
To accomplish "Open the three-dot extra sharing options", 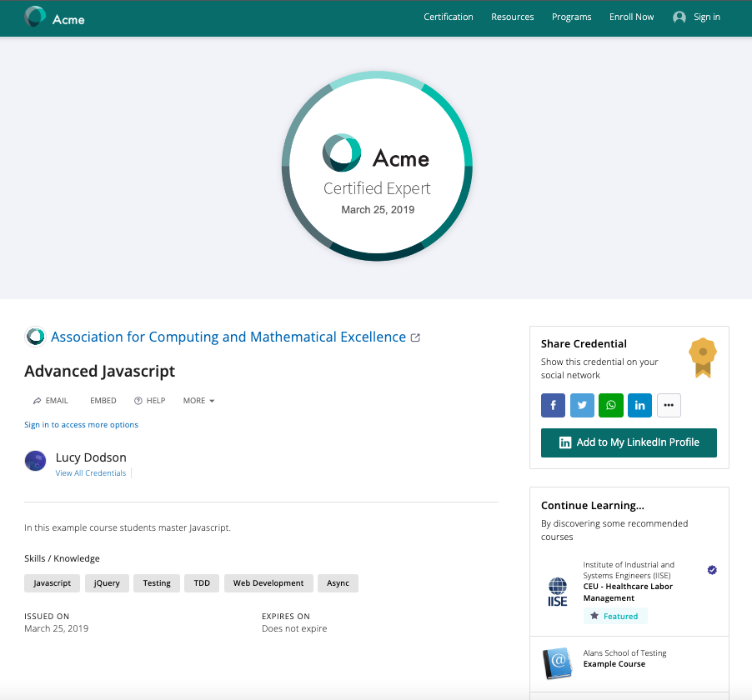I will [x=669, y=405].
